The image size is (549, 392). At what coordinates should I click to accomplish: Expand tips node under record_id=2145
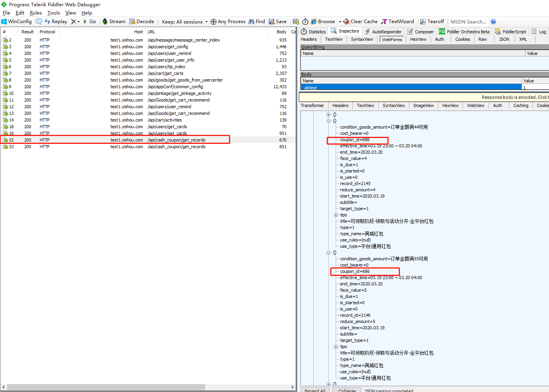click(336, 215)
